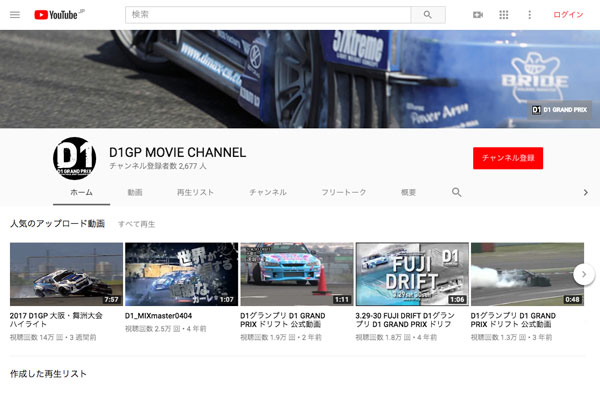
Task: Click the D1_MIXmaster0404 video title
Action: tap(158, 316)
